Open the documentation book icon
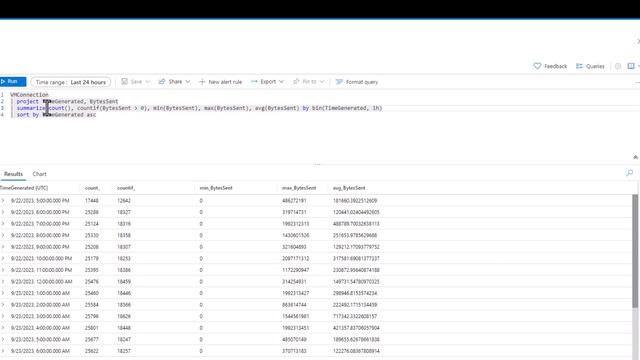 pos(631,66)
